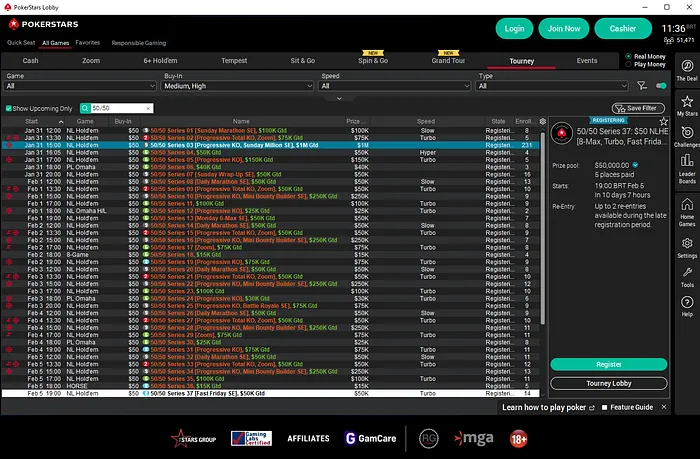
Task: Open the mga authority logo
Action: tap(474, 438)
